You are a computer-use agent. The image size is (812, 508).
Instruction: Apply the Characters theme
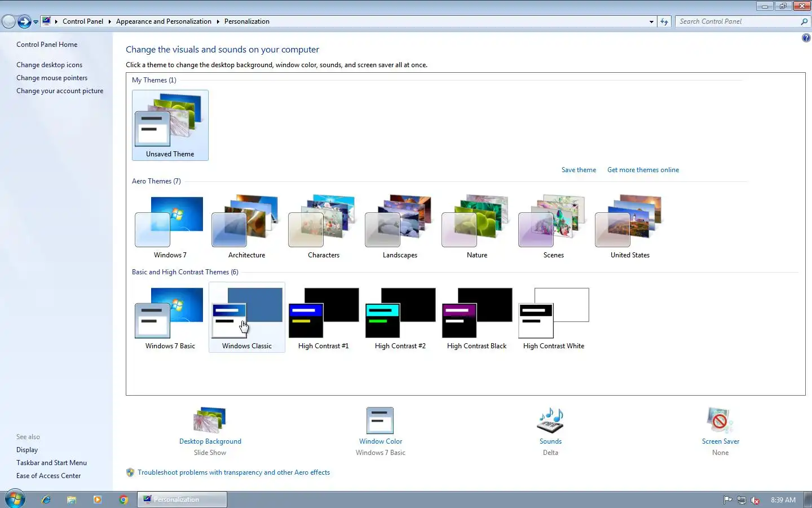(x=323, y=227)
